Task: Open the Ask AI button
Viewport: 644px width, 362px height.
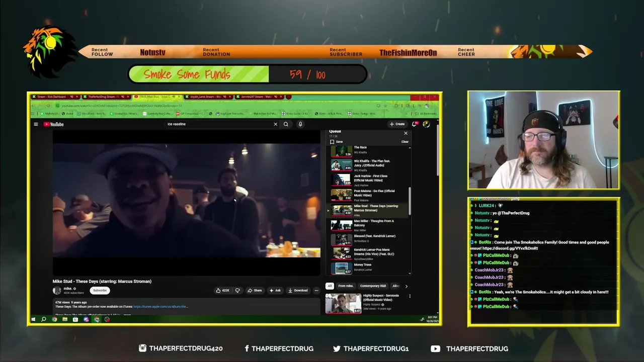Action: pos(275,290)
